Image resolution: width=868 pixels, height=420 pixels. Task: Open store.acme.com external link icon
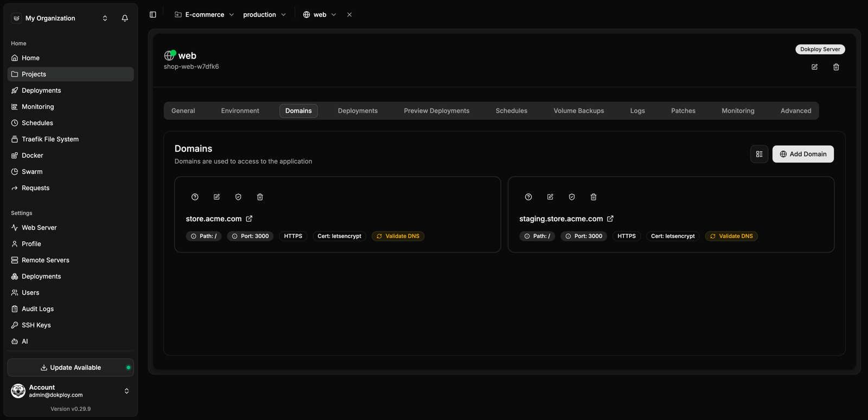pyautogui.click(x=249, y=218)
